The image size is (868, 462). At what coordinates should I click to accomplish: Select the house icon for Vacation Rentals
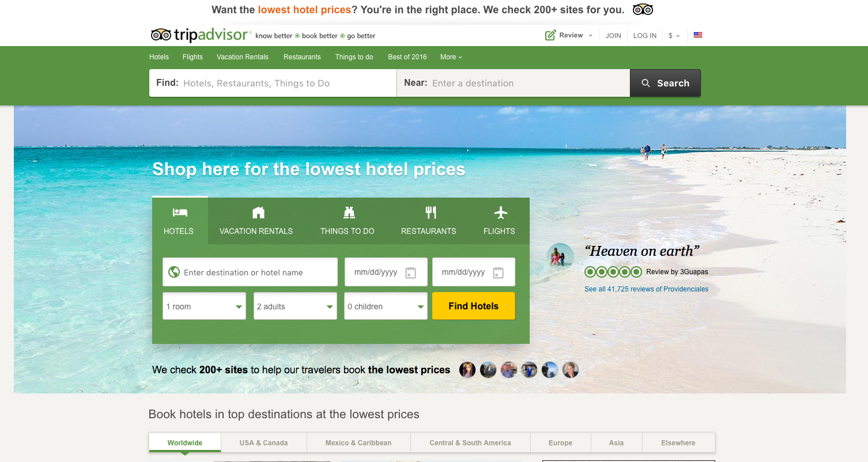click(x=258, y=213)
